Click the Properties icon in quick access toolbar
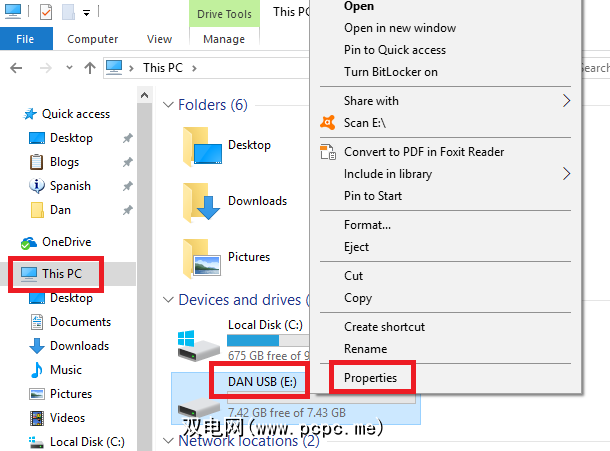The image size is (610, 451). coord(46,12)
